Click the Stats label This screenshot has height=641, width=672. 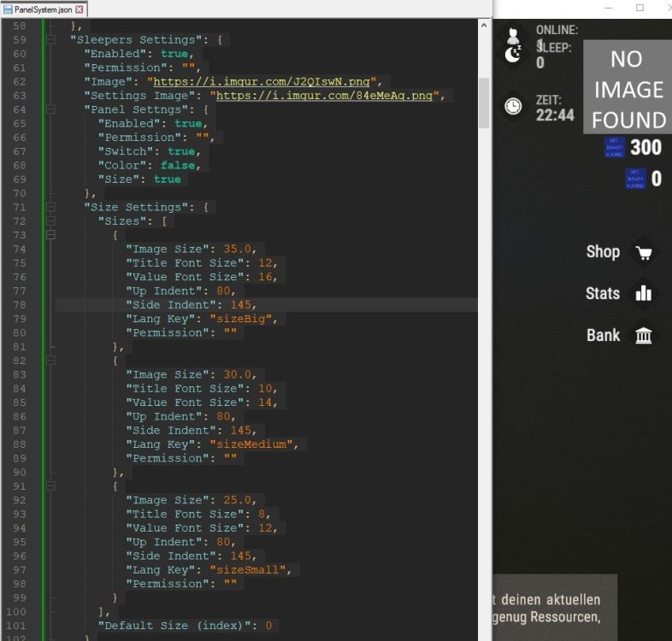click(603, 293)
